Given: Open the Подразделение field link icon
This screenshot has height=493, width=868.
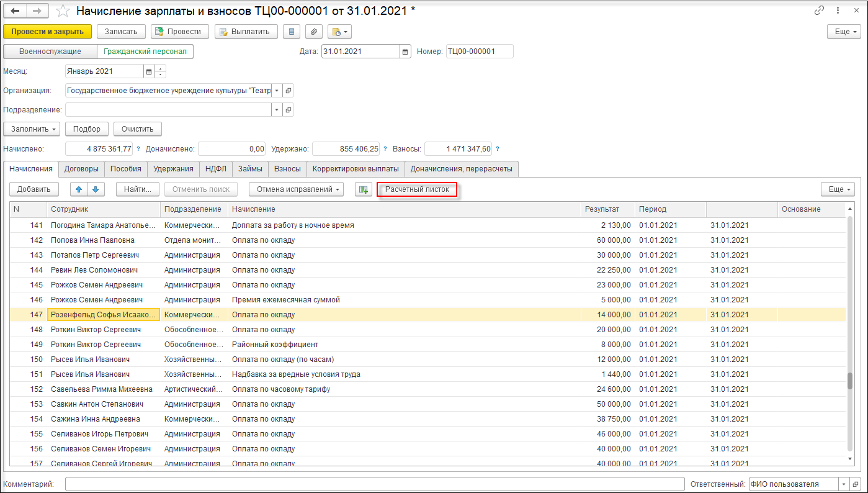Looking at the screenshot, I should pos(288,110).
